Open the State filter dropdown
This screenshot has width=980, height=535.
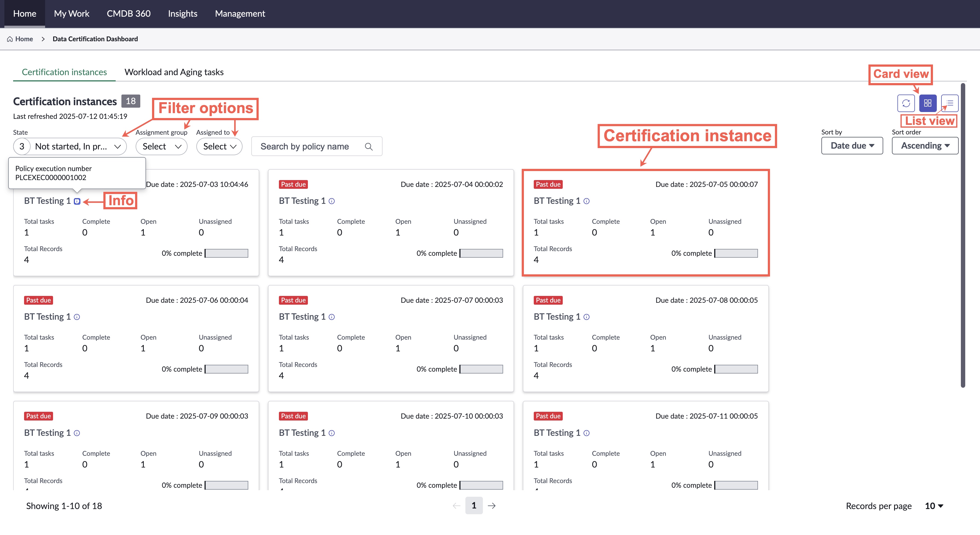point(70,146)
